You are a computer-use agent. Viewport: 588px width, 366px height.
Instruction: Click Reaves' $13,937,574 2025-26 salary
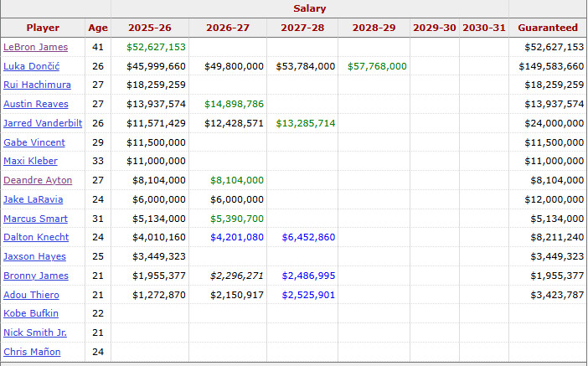click(x=156, y=104)
